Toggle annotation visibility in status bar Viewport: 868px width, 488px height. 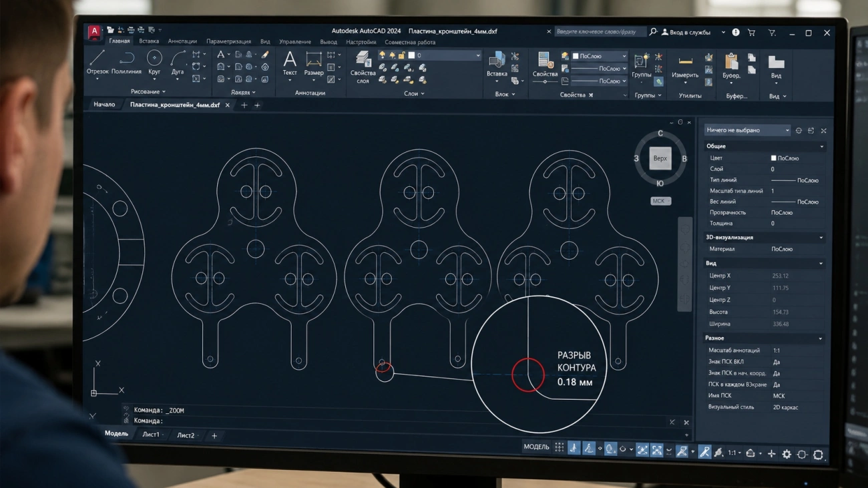click(705, 453)
